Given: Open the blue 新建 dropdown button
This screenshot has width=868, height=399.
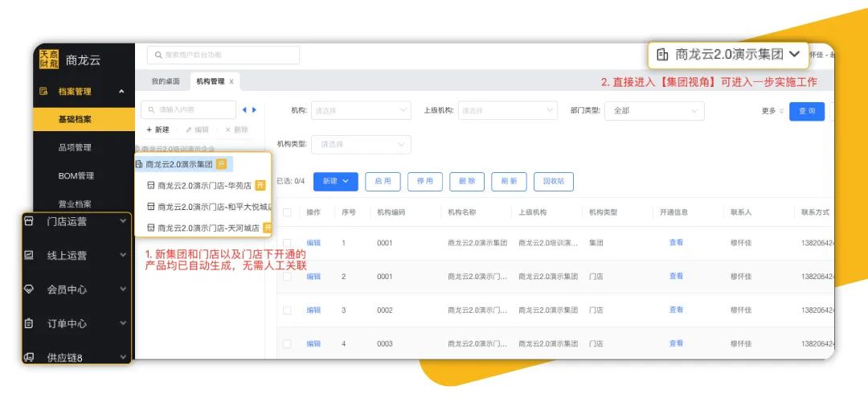Looking at the screenshot, I should (335, 181).
